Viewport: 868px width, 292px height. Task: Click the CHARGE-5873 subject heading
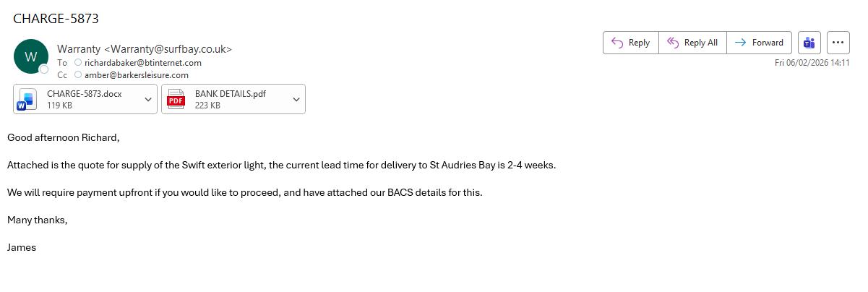(x=56, y=18)
